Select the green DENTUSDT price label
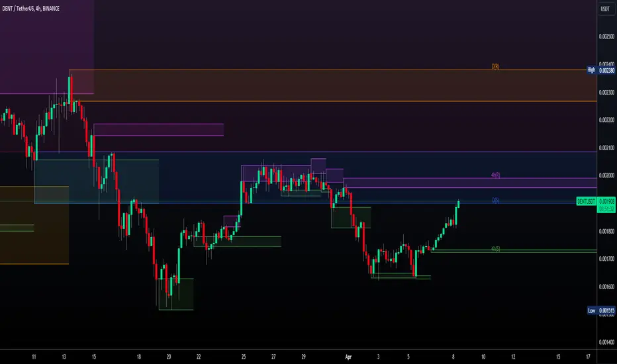 point(586,201)
